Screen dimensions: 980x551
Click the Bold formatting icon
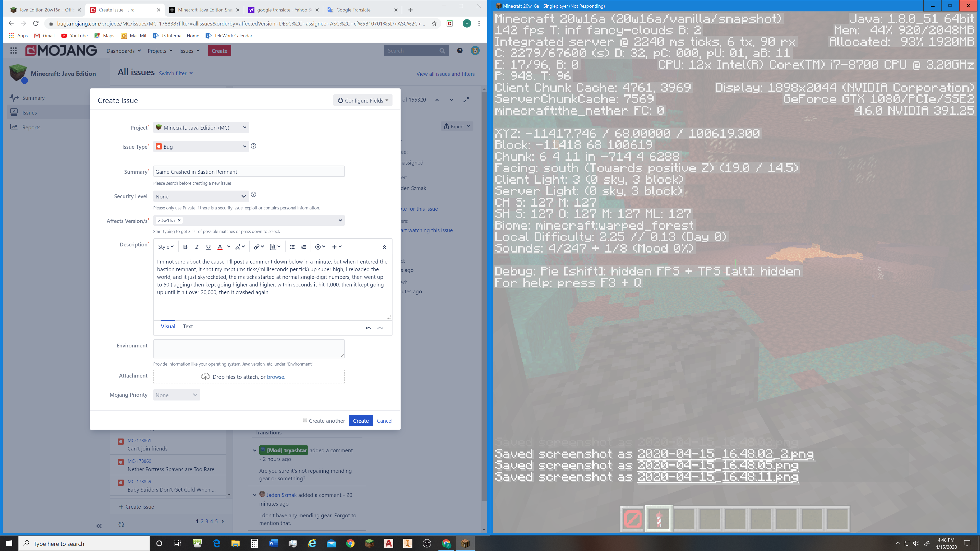click(x=185, y=247)
